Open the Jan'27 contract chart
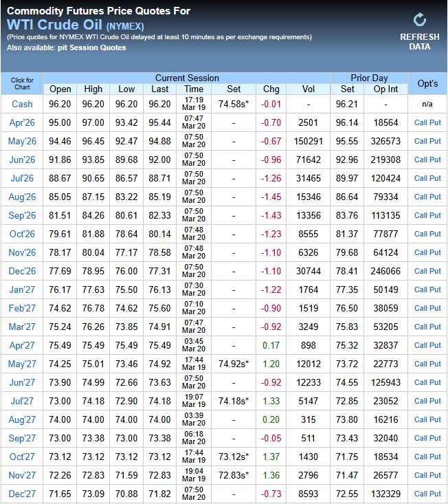 point(22,289)
